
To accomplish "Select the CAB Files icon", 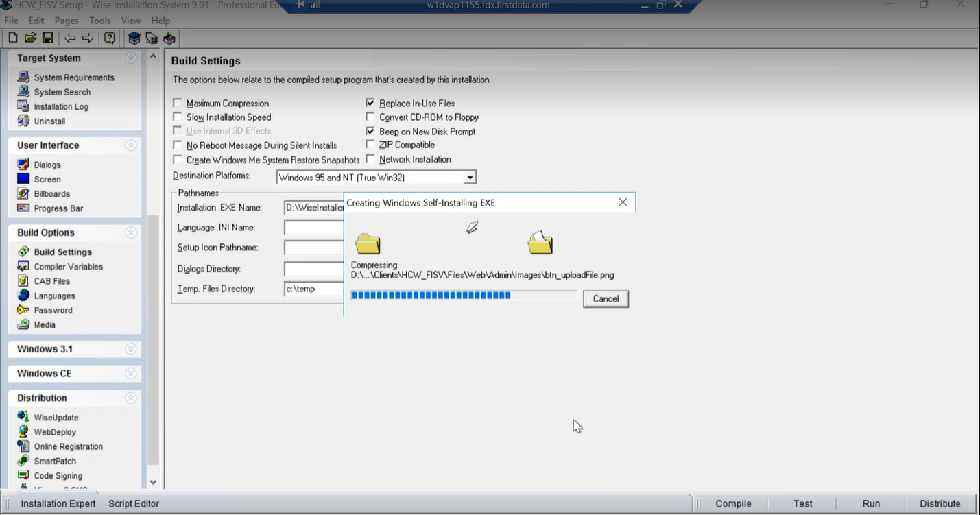I will coord(23,280).
